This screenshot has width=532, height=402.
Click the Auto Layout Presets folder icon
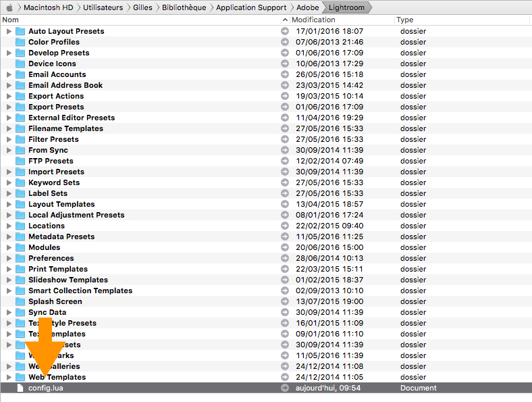(20, 31)
